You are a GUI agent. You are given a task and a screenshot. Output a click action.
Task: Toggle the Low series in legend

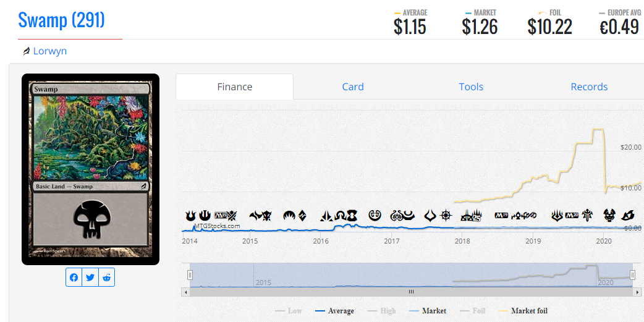pyautogui.click(x=289, y=311)
